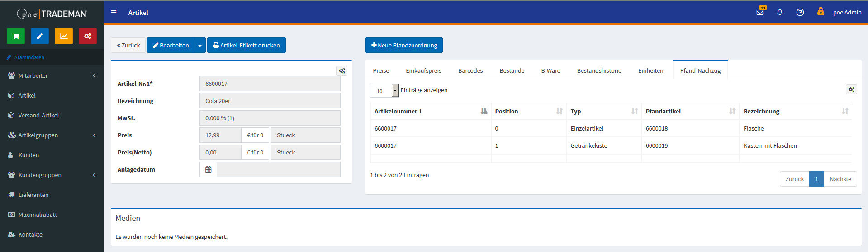Open the orange chart statistics module
Image resolution: width=868 pixels, height=252 pixels.
(x=64, y=36)
